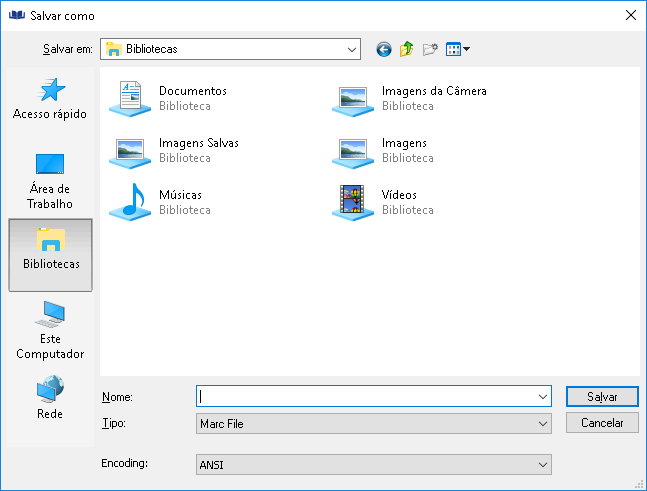The width and height of the screenshot is (647, 491).
Task: Open Acesso rápido in sidebar
Action: tap(50, 99)
